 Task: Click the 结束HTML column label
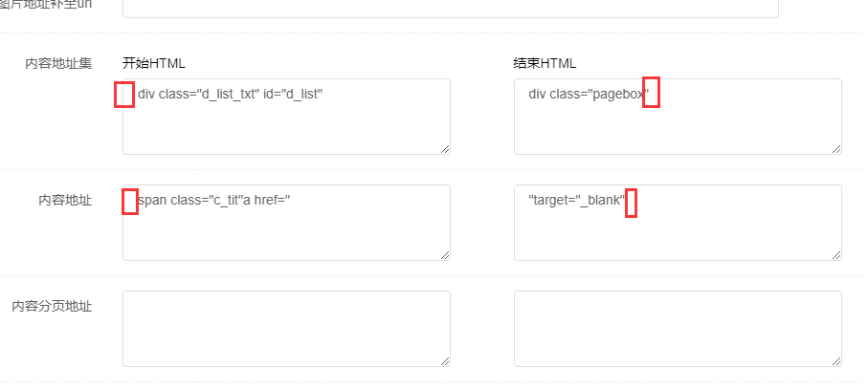pyautogui.click(x=545, y=63)
